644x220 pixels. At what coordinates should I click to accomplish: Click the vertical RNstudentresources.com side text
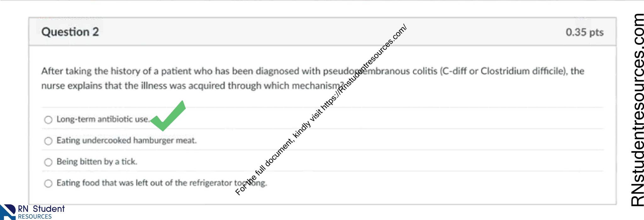pyautogui.click(x=637, y=110)
